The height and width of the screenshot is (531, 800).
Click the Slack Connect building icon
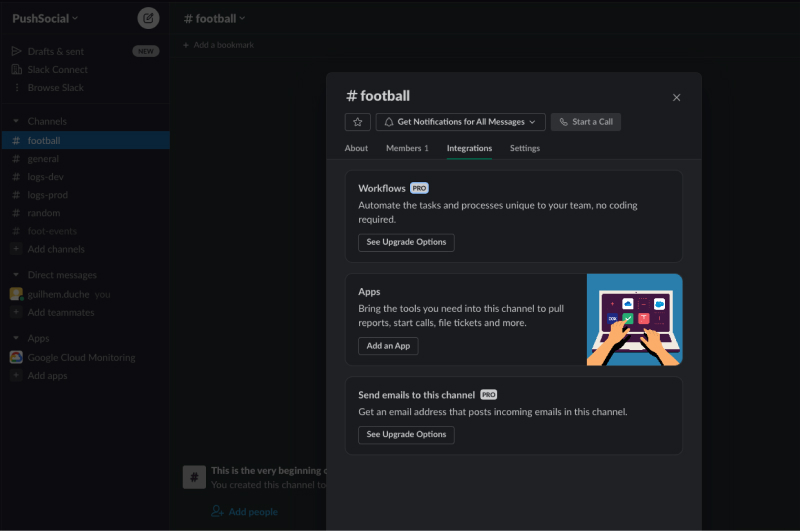point(16,69)
